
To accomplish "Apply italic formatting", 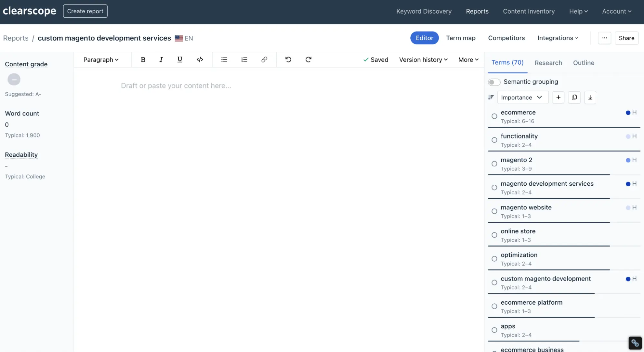I will coord(161,60).
